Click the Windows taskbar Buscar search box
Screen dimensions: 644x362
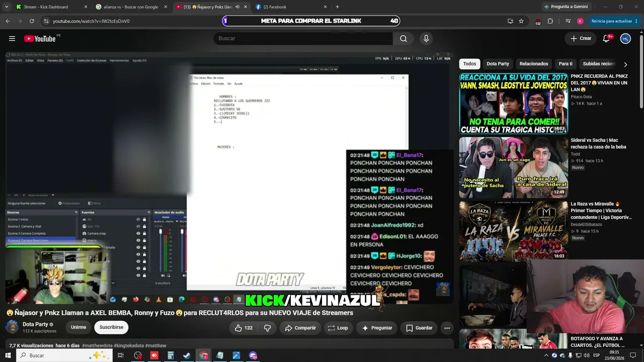(64, 355)
